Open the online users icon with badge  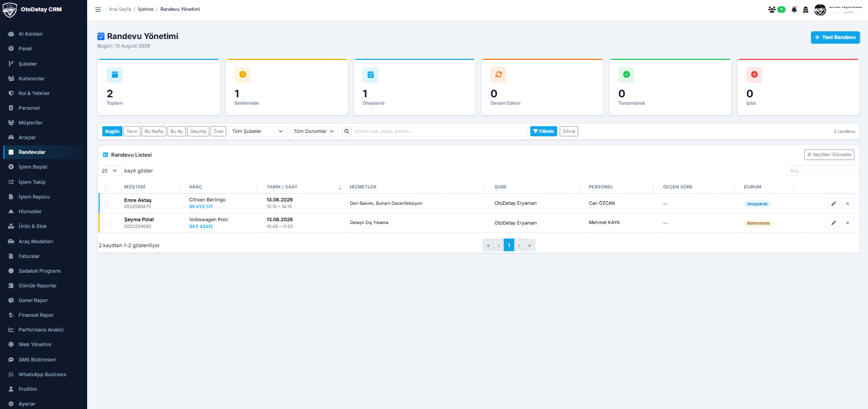tap(776, 10)
